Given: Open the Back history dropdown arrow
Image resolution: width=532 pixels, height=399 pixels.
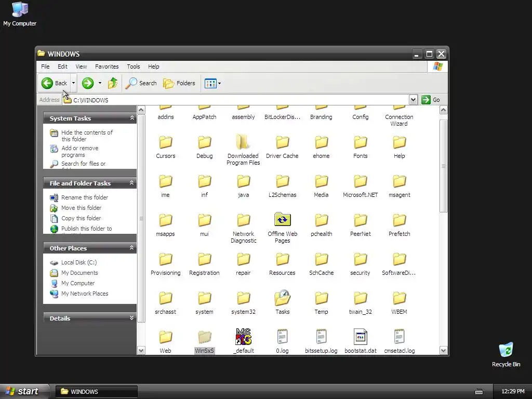Looking at the screenshot, I should coord(73,83).
